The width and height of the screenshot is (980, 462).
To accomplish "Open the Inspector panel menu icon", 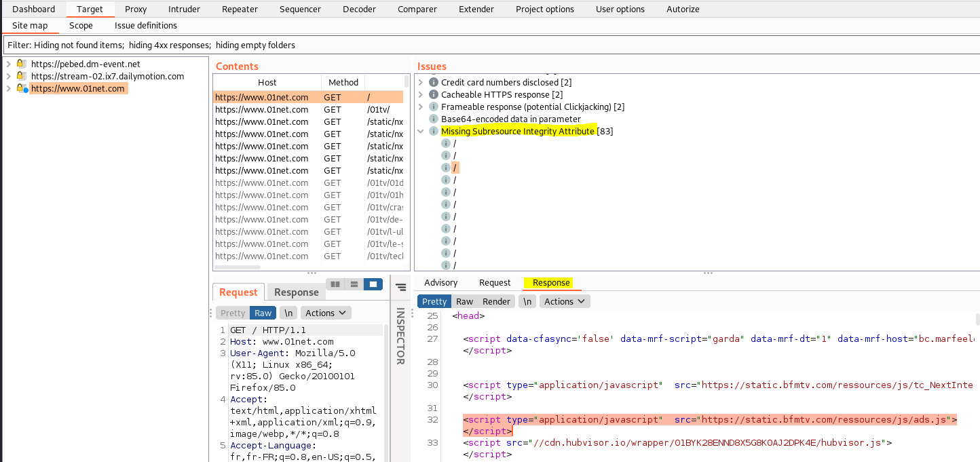I will 400,287.
